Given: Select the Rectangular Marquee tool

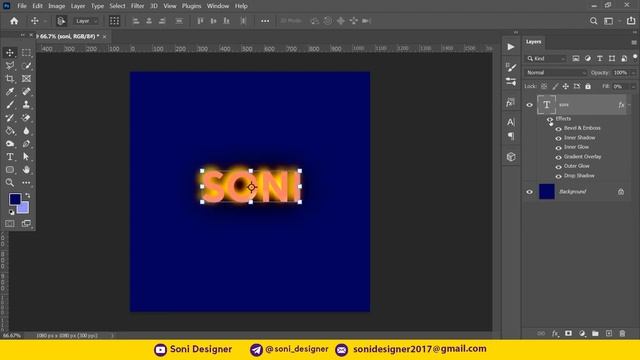Looking at the screenshot, I should (26, 53).
